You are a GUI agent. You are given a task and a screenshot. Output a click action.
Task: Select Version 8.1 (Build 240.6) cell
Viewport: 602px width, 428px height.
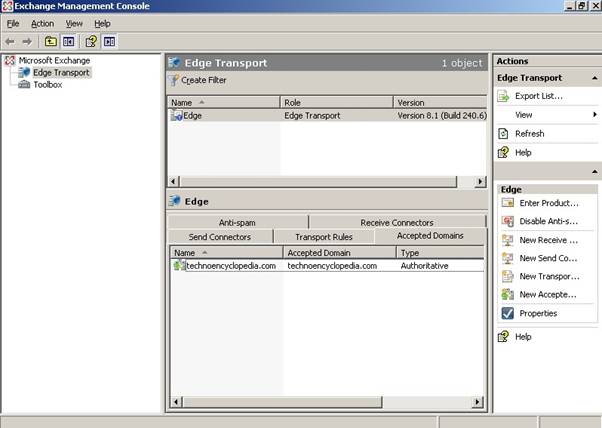tap(442, 116)
